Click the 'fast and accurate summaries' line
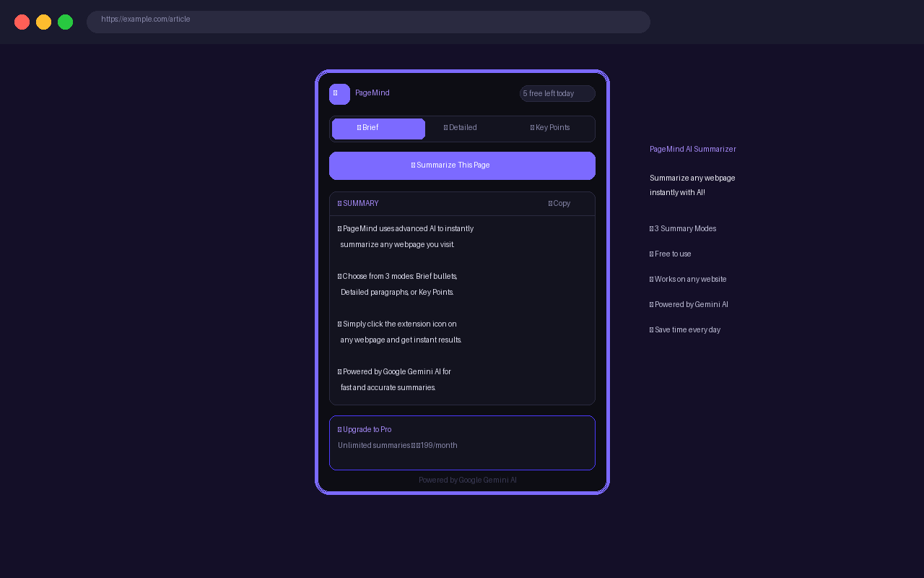This screenshot has height=578, width=924. (x=388, y=388)
